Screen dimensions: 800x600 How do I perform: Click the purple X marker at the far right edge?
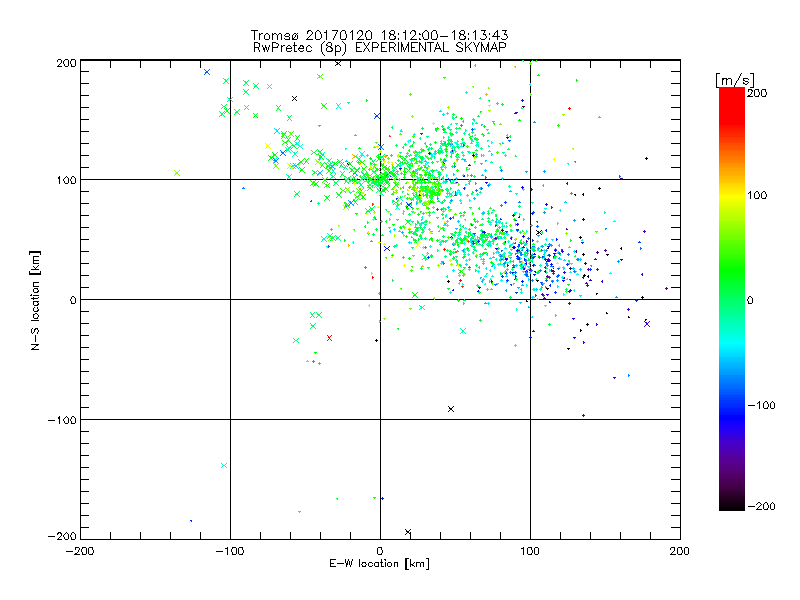coord(647,323)
